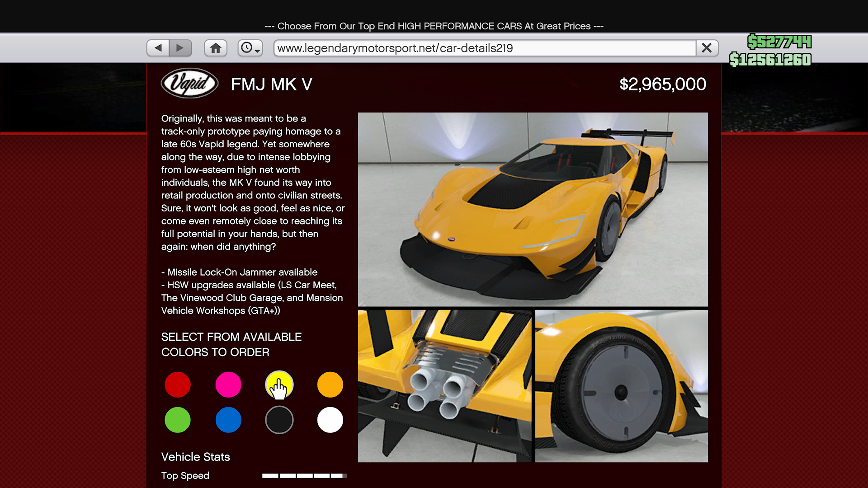Choose the lime green color swatch
This screenshot has height=488, width=868.
178,420
